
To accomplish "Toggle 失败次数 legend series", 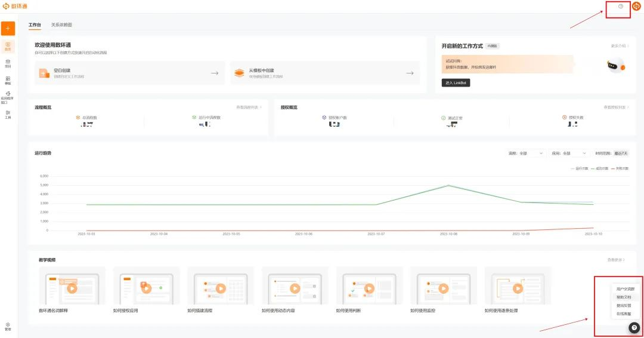I will tap(620, 168).
